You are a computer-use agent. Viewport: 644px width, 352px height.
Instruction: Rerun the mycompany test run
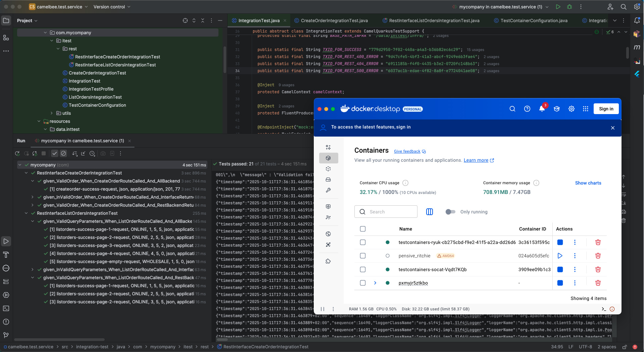(17, 153)
